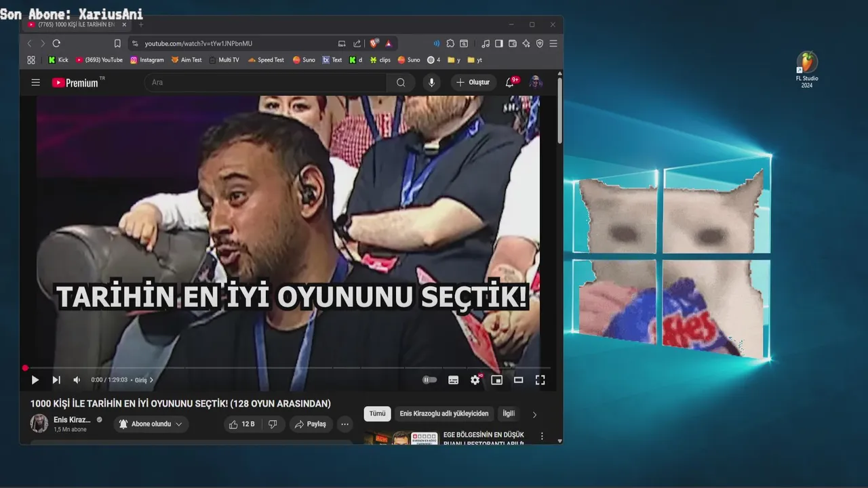Open FL Studio 2024 desktop shortcut
The image size is (868, 488).
[807, 70]
